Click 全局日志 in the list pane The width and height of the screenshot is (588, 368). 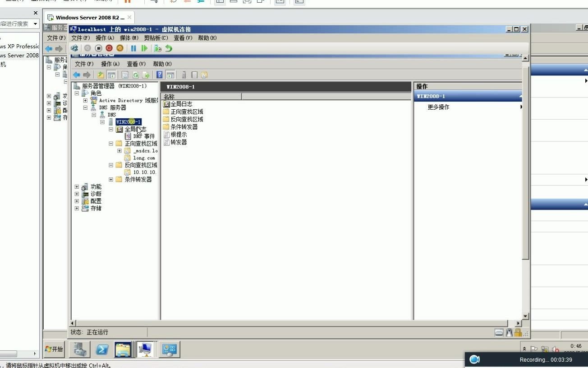[181, 104]
